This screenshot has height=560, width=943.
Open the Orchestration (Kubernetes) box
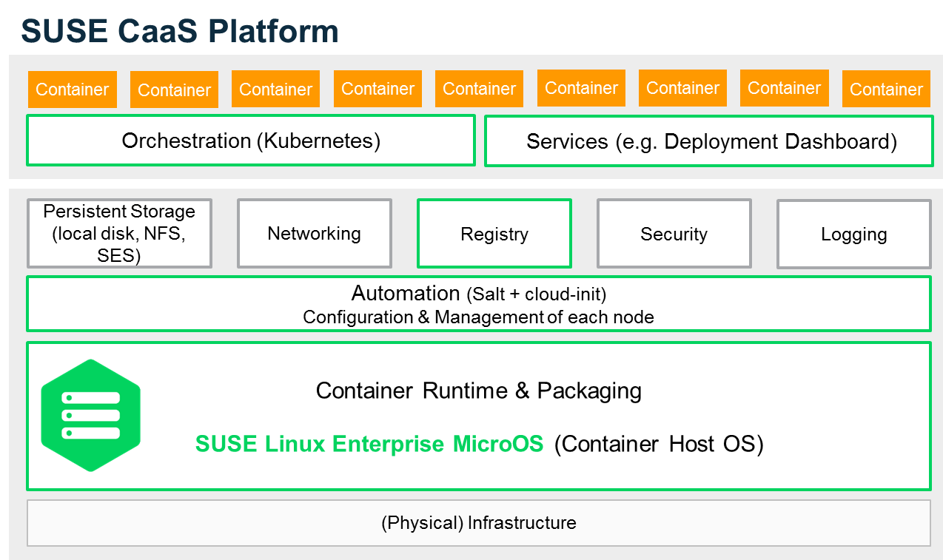pos(251,141)
